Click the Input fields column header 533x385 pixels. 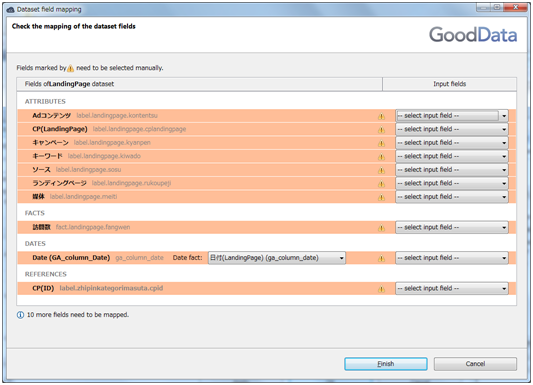click(x=449, y=84)
